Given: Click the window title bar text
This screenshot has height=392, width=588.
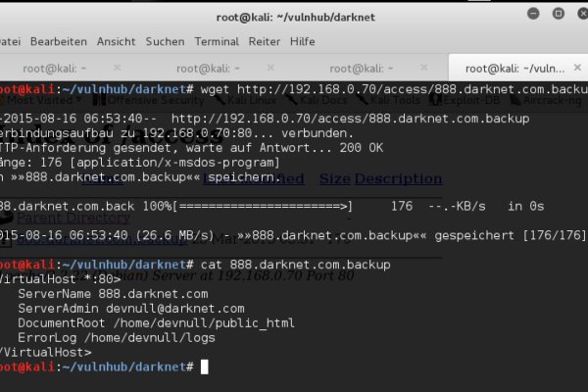Looking at the screenshot, I should 296,16.
